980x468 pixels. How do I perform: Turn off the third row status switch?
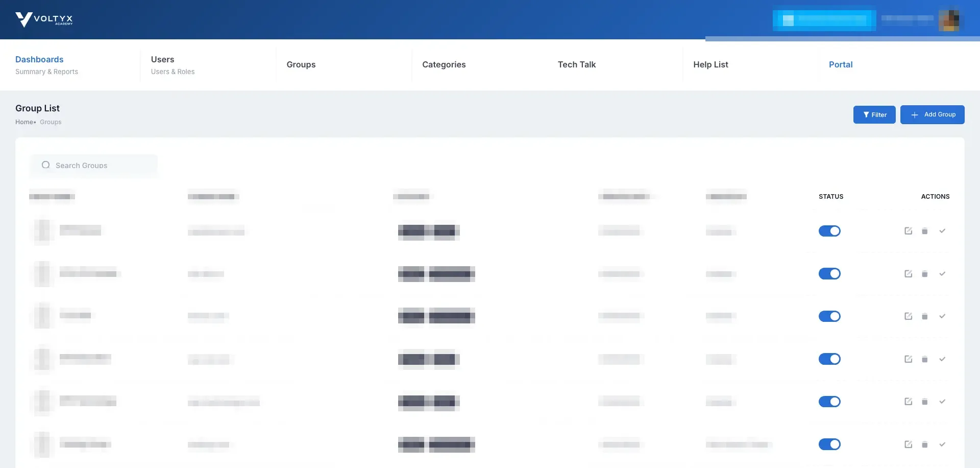(x=829, y=316)
